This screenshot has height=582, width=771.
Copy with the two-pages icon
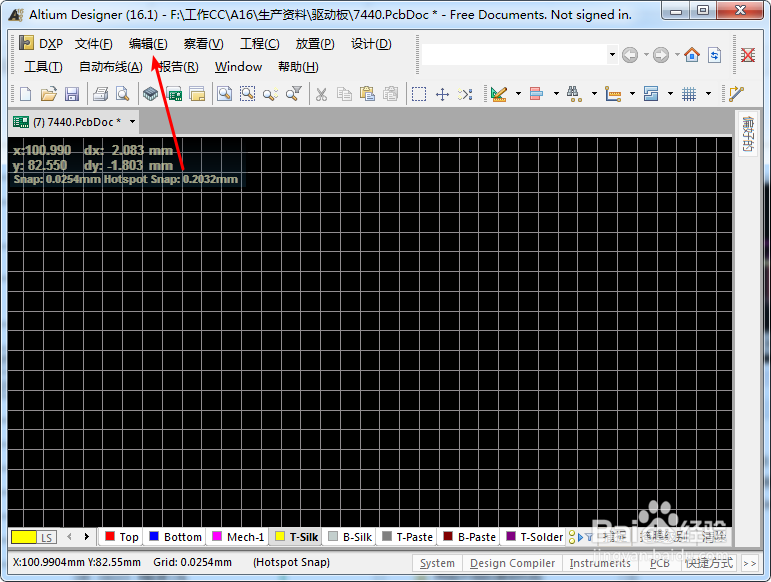pos(344,94)
